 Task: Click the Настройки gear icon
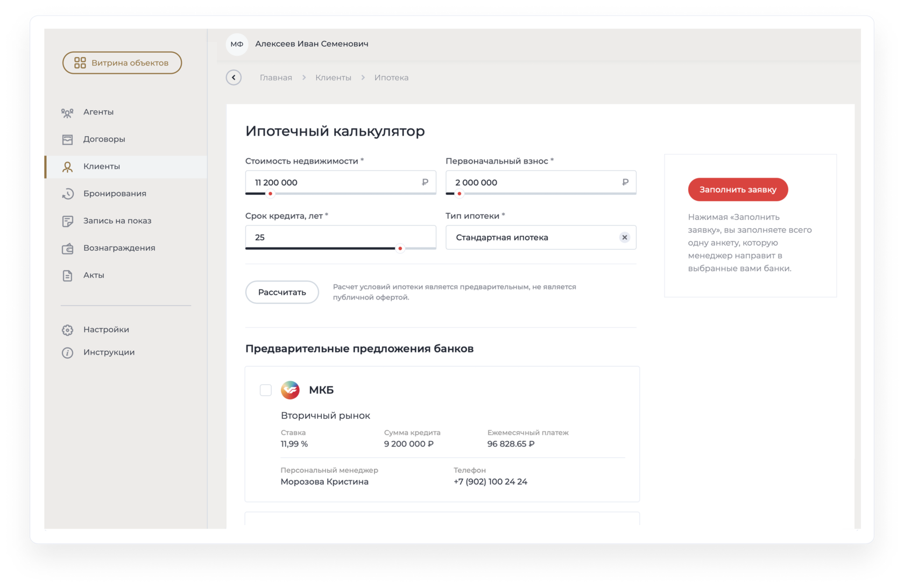(x=67, y=330)
